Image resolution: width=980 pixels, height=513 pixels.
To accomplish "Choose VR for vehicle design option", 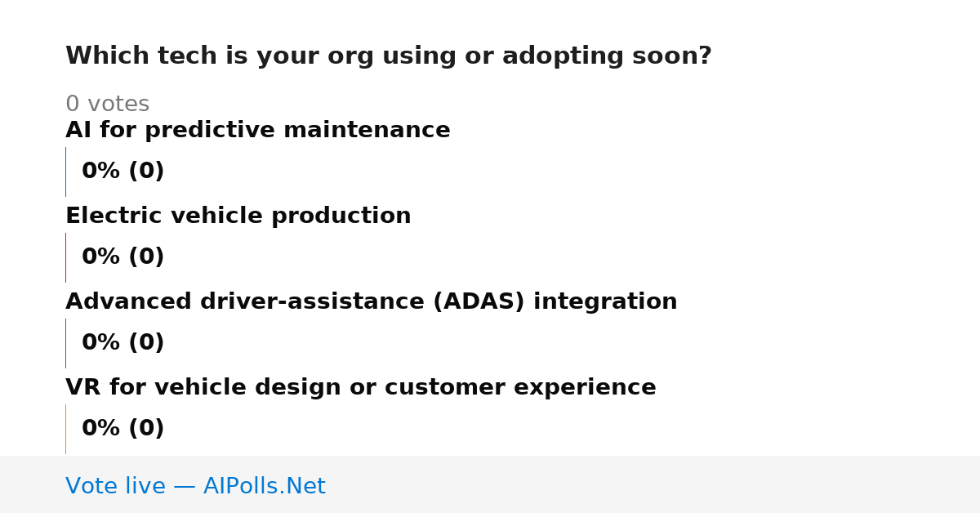I will pos(361,388).
